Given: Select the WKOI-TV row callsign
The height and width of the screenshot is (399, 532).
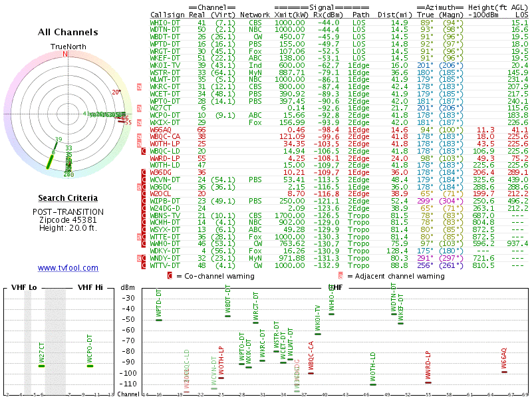Looking at the screenshot, I should coord(165,65).
